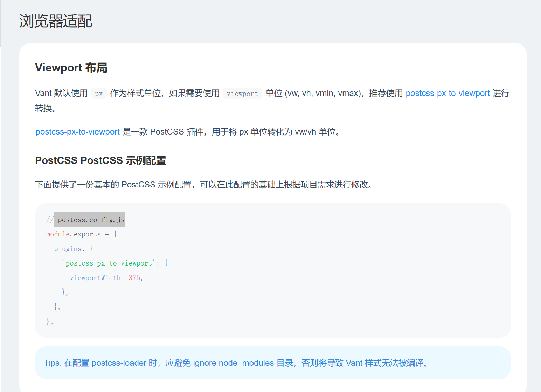Click the PostCSS 示例配置 heading
Image resolution: width=541 pixels, height=392 pixels.
click(x=100, y=160)
